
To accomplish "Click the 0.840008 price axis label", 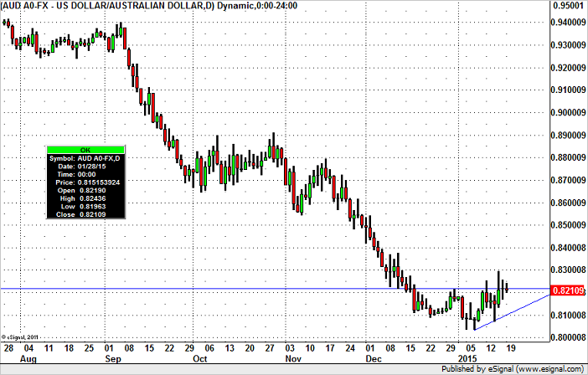I will coord(568,248).
